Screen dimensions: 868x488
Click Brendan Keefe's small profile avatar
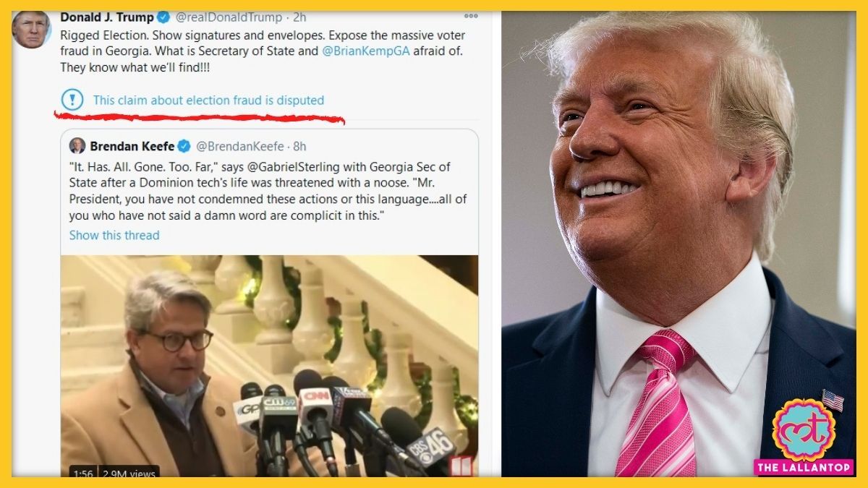point(77,145)
